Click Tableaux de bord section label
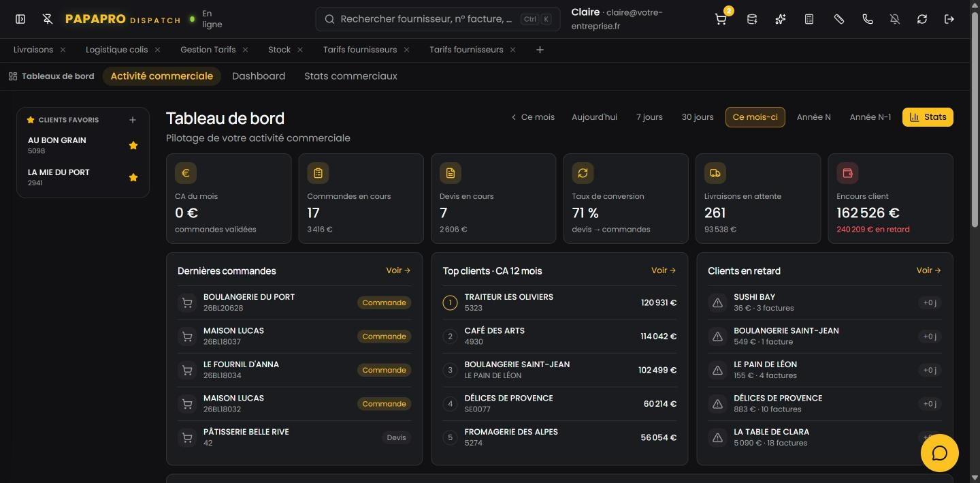The width and height of the screenshot is (980, 483). (x=52, y=76)
